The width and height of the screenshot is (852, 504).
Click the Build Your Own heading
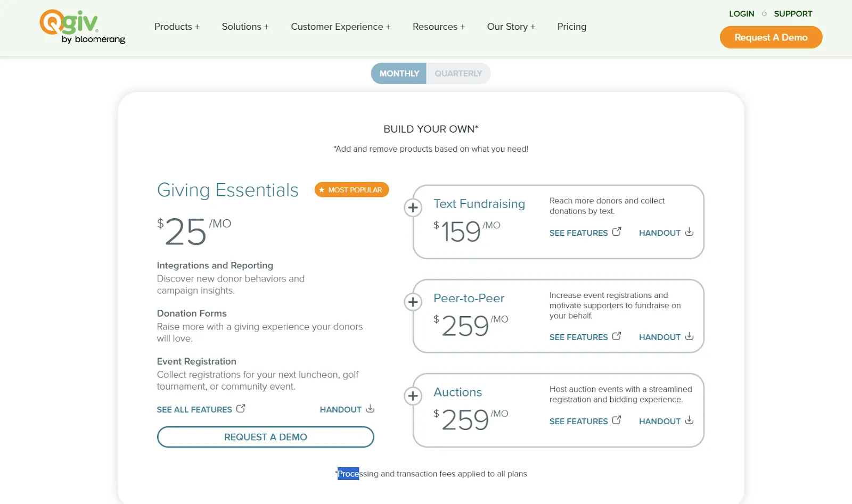tap(431, 129)
